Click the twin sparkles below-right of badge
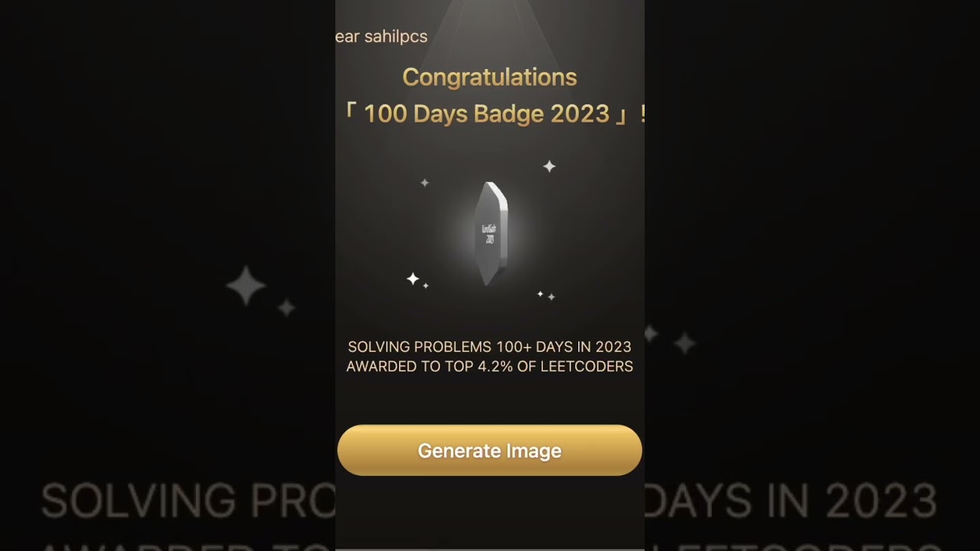This screenshot has width=980, height=551. tap(546, 295)
